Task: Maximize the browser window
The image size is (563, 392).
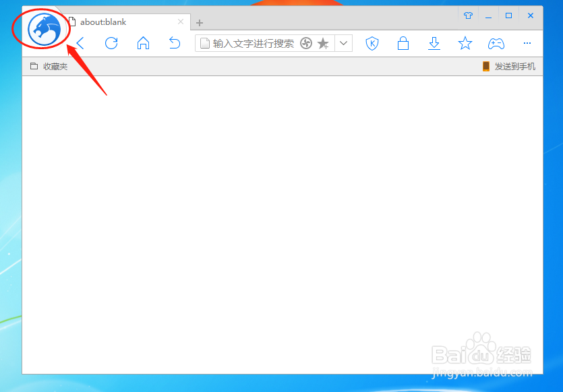Action: pos(509,15)
